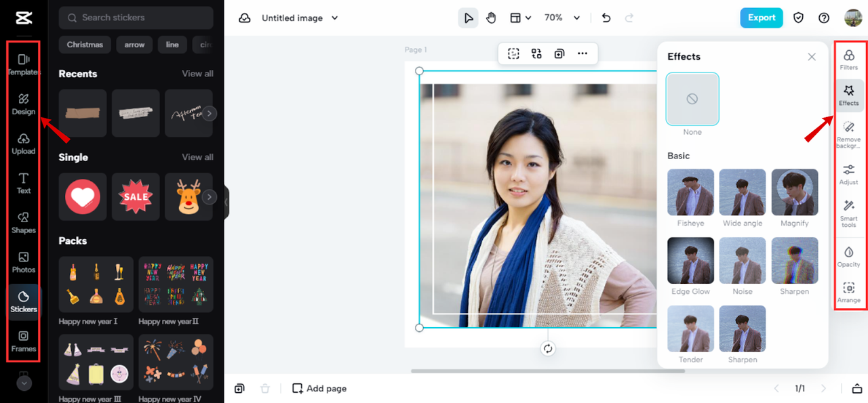Expand Single stickers with arrow
Viewport: 868px width, 403px height.
210,197
